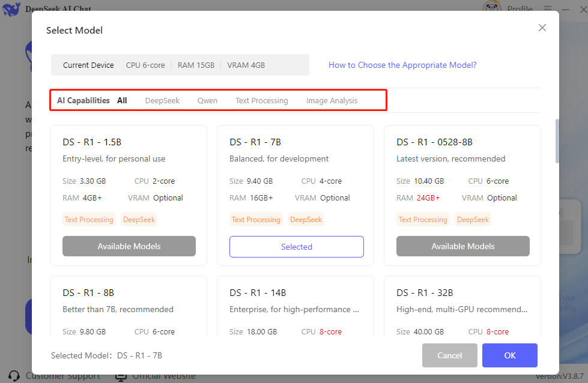This screenshot has height=383, width=588.
Task: Click the Version:V3.8.7 text
Action: [559, 376]
